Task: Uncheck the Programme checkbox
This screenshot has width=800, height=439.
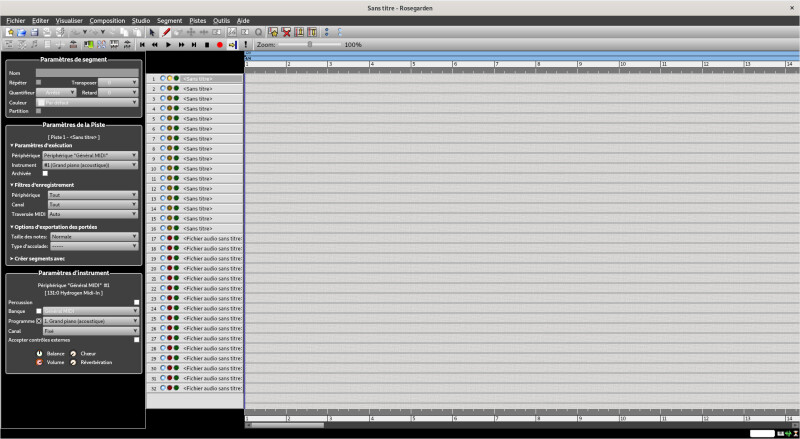Action: [x=39, y=321]
